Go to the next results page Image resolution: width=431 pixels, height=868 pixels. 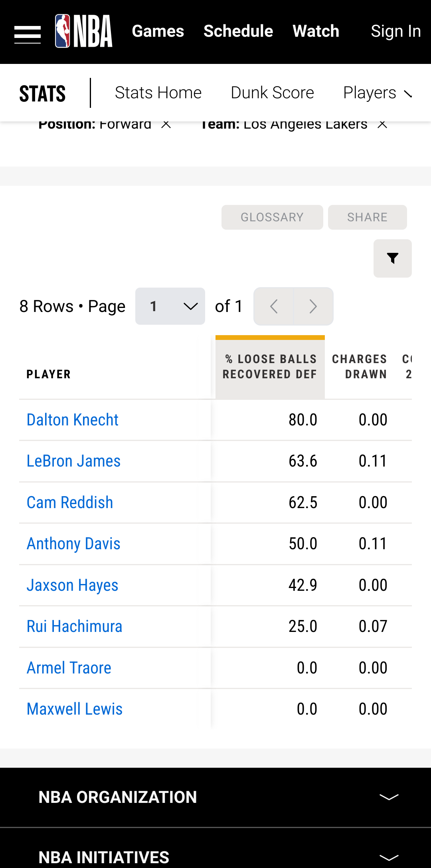pos(313,306)
